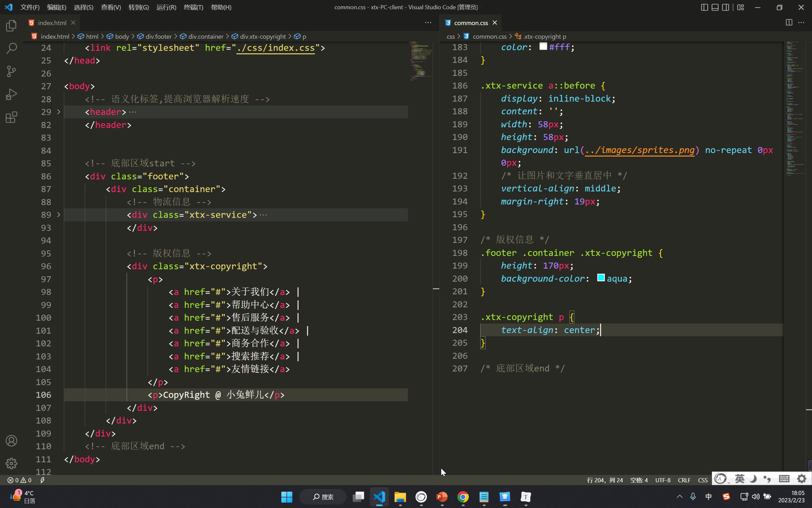
Task: Go to line via 行 204, 列 24 status
Action: [605, 480]
